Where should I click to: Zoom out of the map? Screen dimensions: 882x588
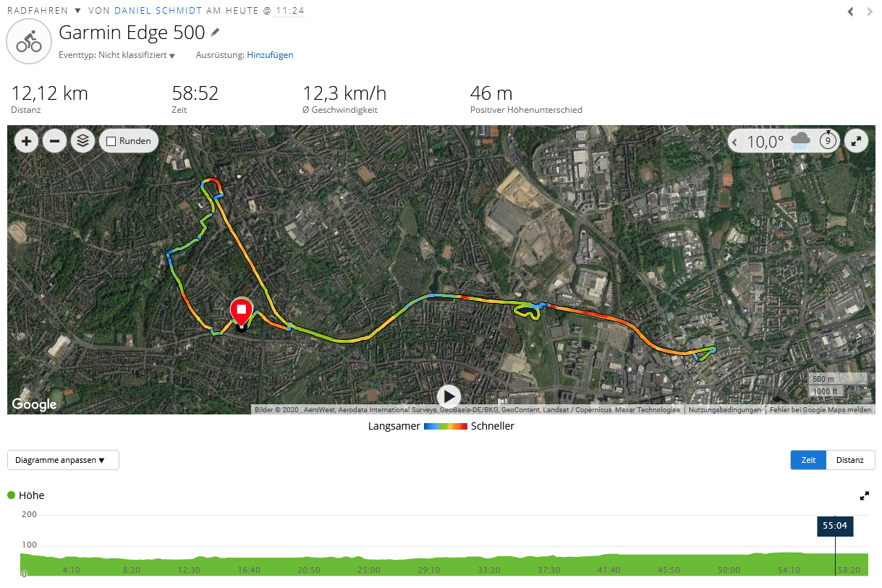(x=55, y=141)
